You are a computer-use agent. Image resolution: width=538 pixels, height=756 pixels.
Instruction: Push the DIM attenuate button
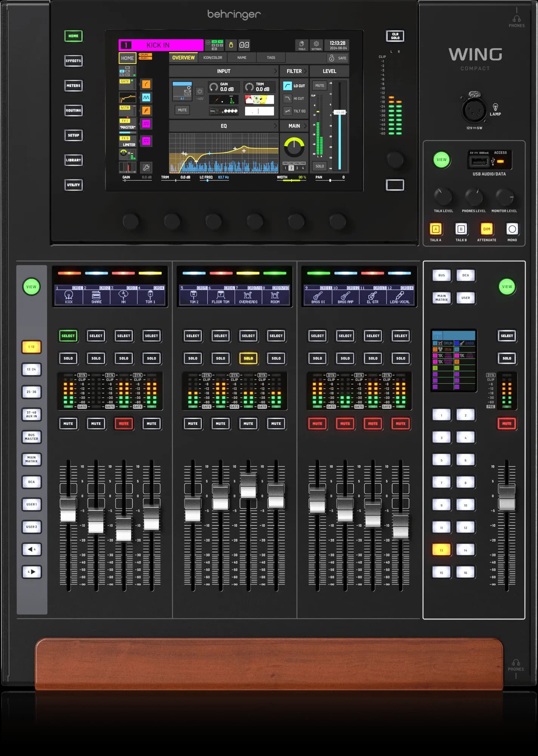pos(487,229)
